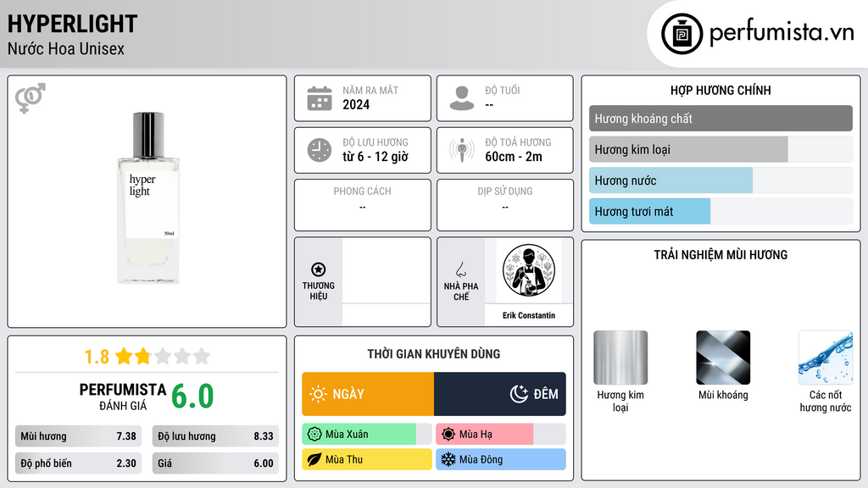Image resolution: width=868 pixels, height=488 pixels.
Task: Click the summer sun icon
Action: coord(448,434)
